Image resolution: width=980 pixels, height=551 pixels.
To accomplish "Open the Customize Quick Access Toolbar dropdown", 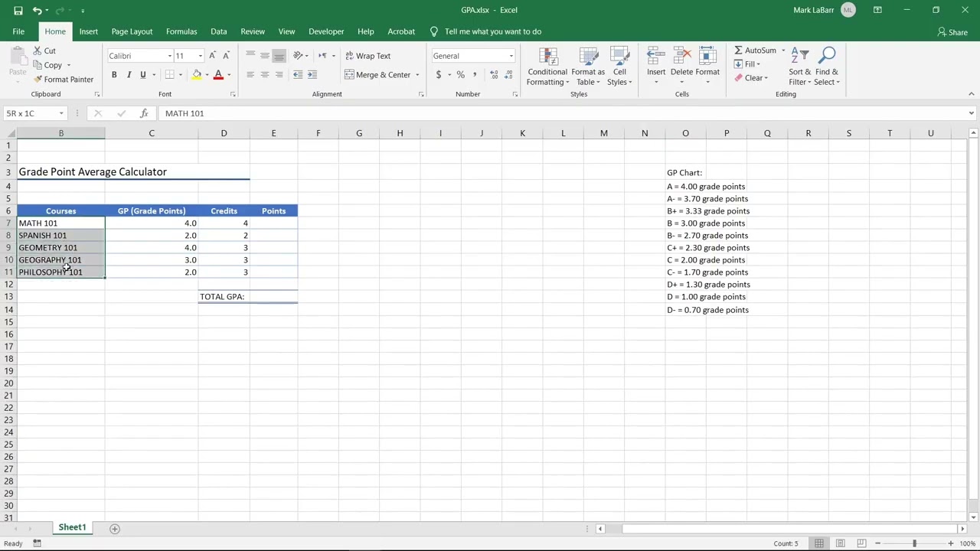I will tap(83, 10).
